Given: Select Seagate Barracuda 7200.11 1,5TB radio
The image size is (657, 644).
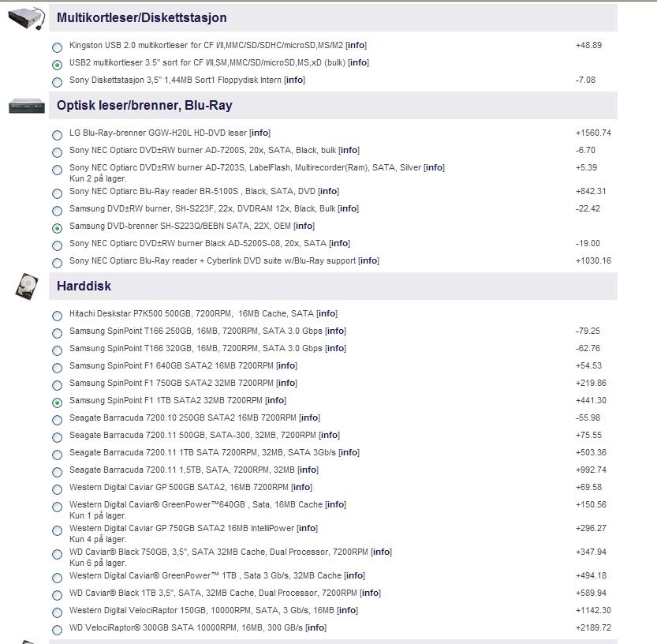Looking at the screenshot, I should tap(57, 472).
